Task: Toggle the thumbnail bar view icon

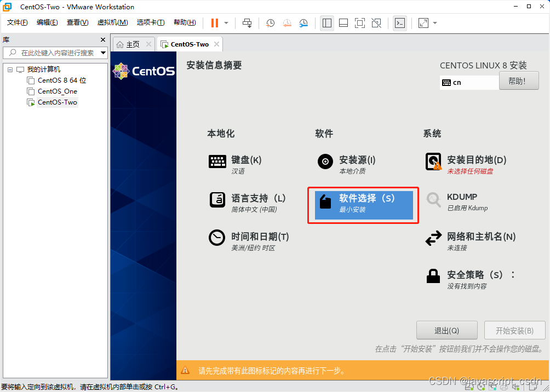Action: 343,23
